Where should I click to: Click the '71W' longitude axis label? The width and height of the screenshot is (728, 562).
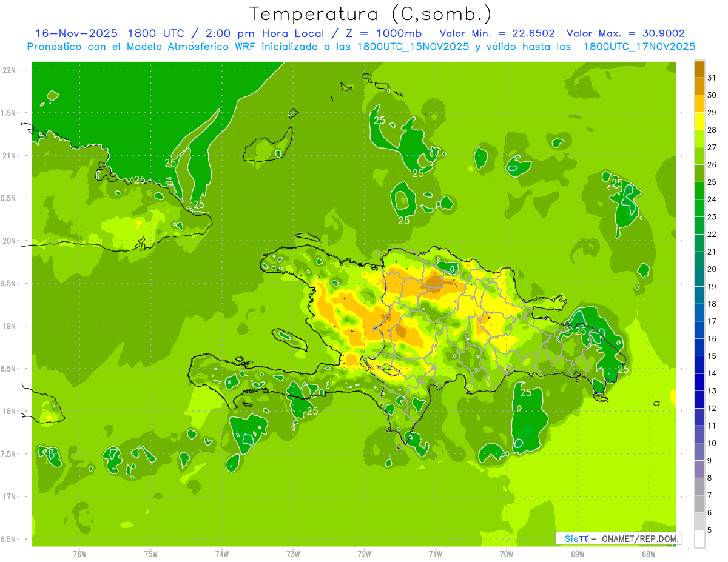[x=435, y=554]
